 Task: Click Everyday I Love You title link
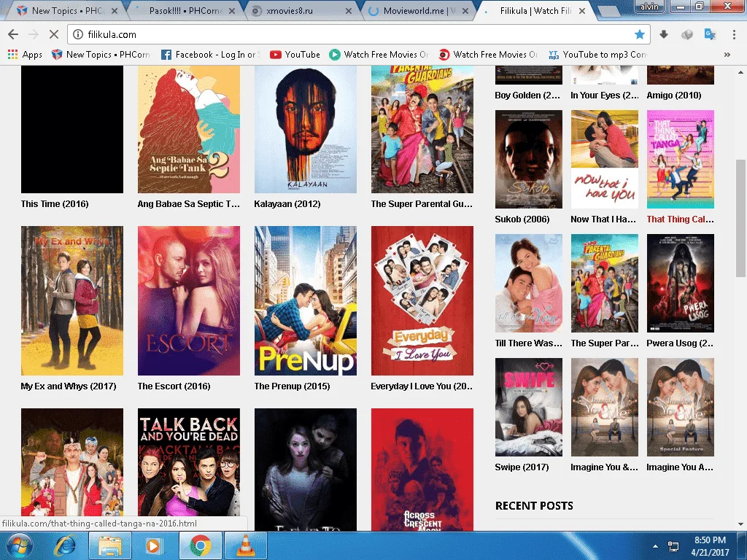(x=422, y=386)
